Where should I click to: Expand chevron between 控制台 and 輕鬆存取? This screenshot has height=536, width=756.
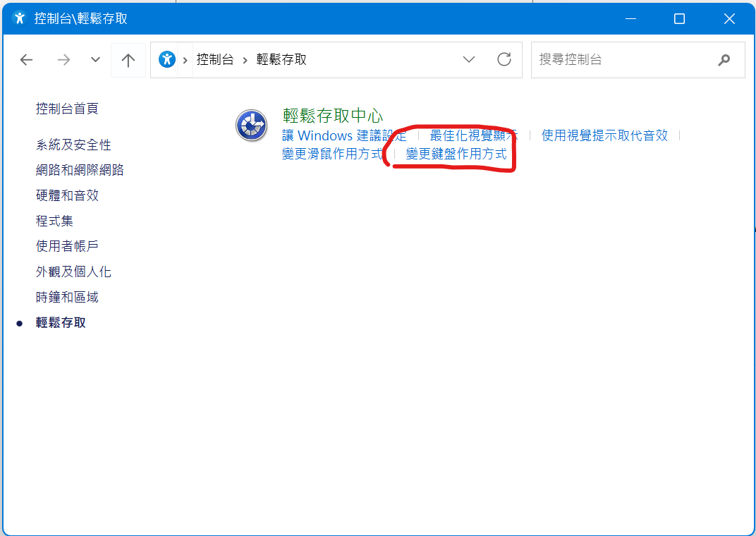(x=245, y=60)
